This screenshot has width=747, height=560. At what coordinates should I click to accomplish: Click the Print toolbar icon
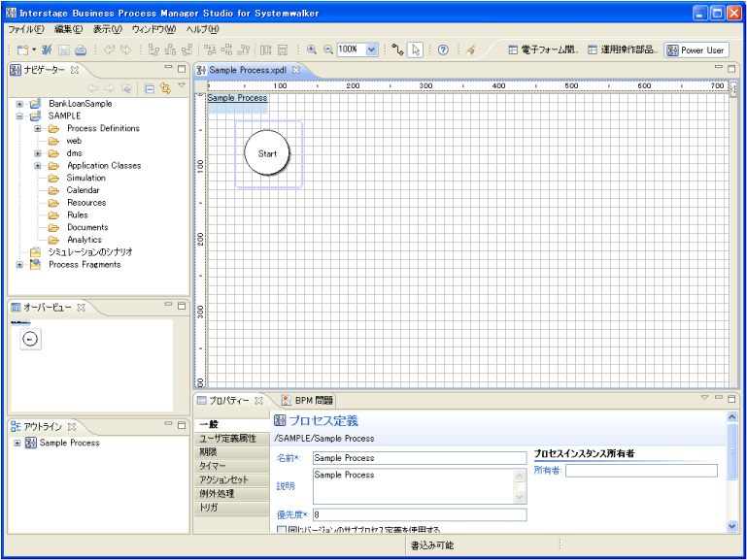point(81,49)
